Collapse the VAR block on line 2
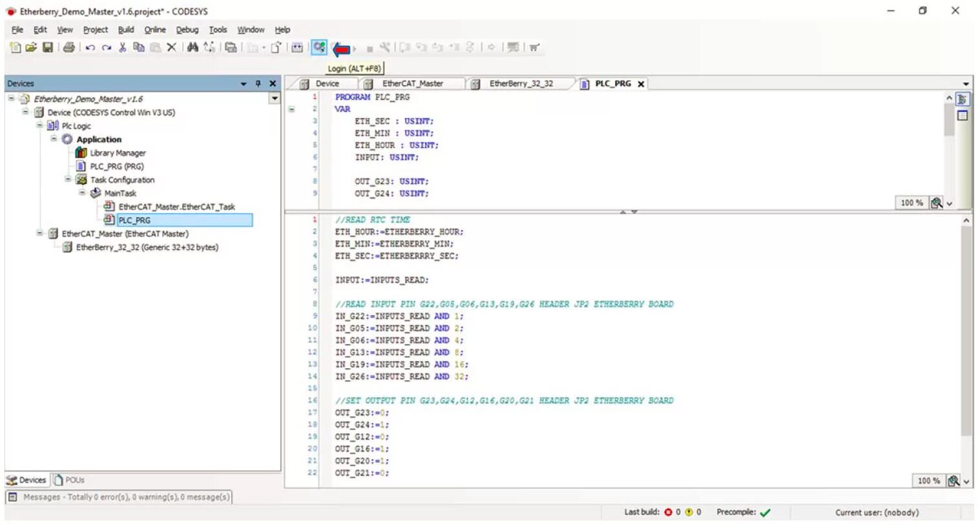Image resolution: width=980 pixels, height=525 pixels. point(291,109)
